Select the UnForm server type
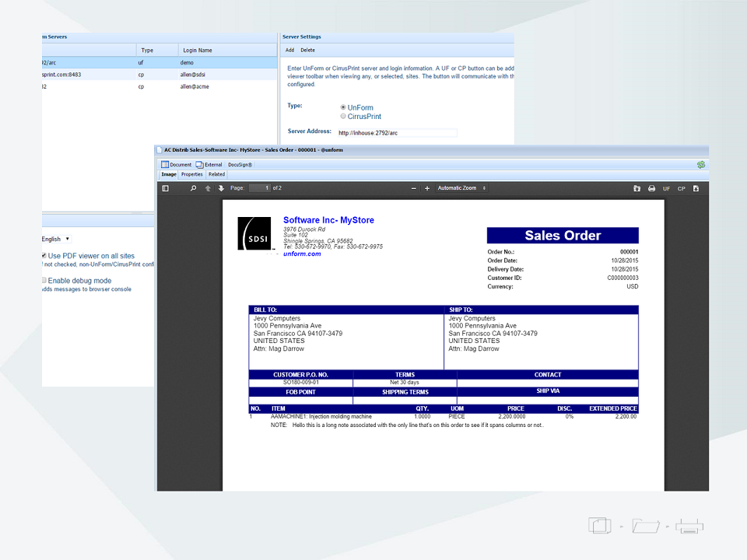The width and height of the screenshot is (747, 560). (x=342, y=107)
